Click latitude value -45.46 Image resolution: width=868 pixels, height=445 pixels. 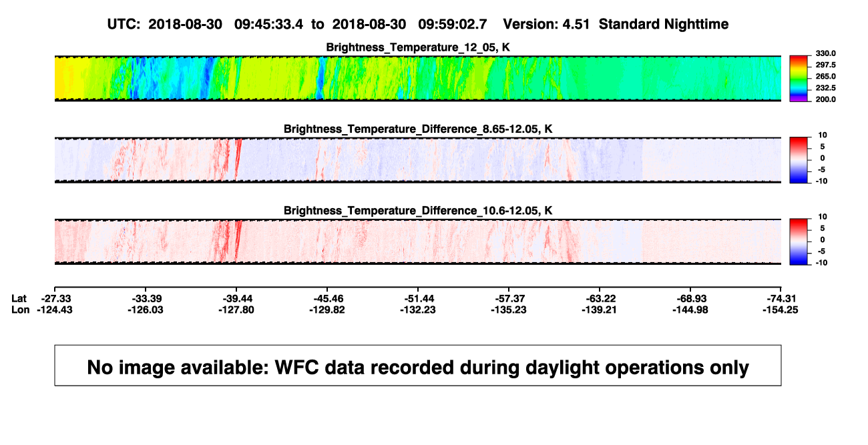(x=327, y=298)
